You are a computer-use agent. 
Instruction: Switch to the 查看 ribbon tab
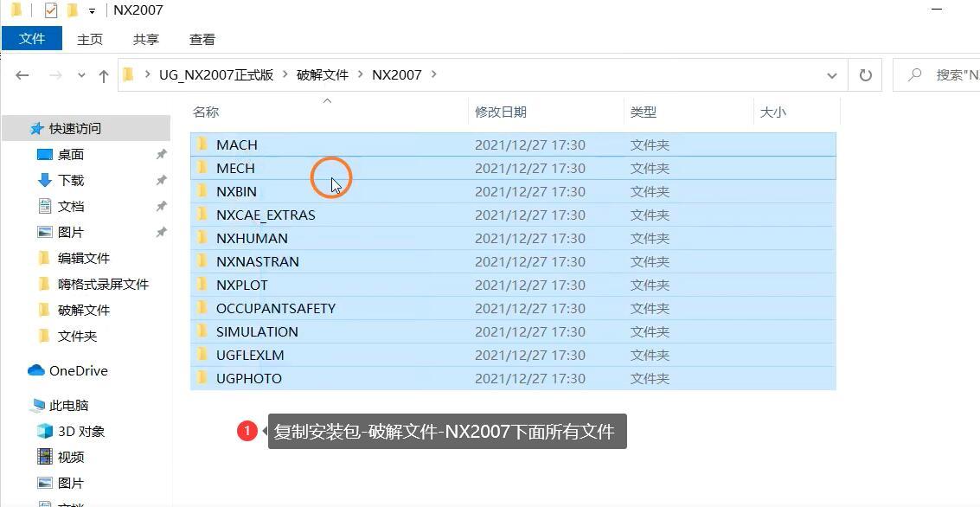coord(202,39)
